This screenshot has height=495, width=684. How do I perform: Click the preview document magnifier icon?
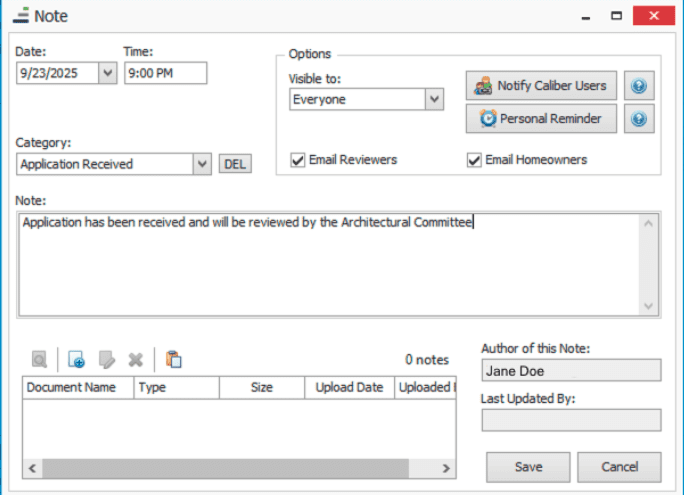point(39,360)
